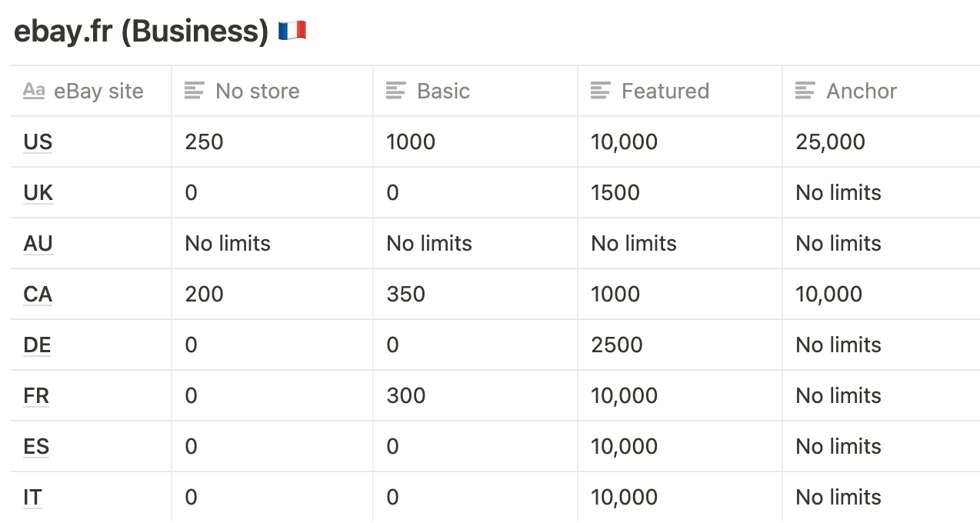This screenshot has height=523, width=980.
Task: Open the DE row page
Action: pyautogui.click(x=37, y=345)
